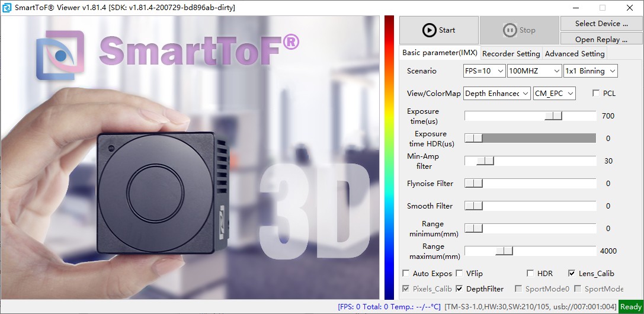Open the CM_EPC colormap dropdown

coord(554,94)
